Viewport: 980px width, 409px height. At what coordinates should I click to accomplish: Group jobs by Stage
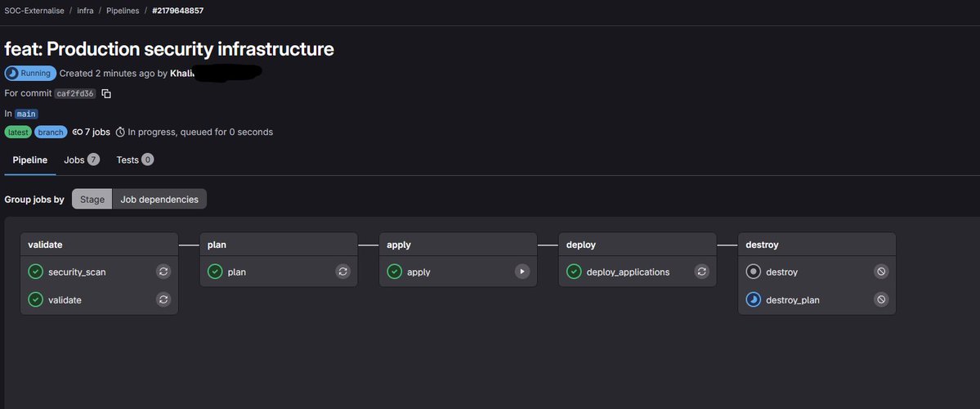click(92, 200)
